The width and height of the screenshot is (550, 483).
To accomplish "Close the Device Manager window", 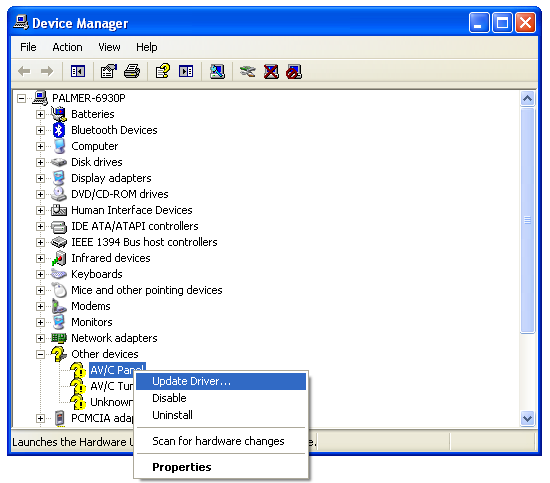I will coord(525,23).
